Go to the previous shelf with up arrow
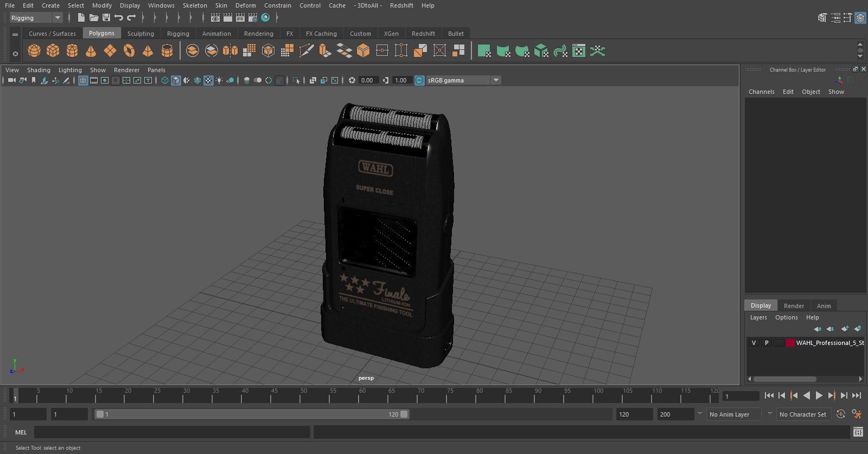This screenshot has width=868, height=454. [860, 44]
